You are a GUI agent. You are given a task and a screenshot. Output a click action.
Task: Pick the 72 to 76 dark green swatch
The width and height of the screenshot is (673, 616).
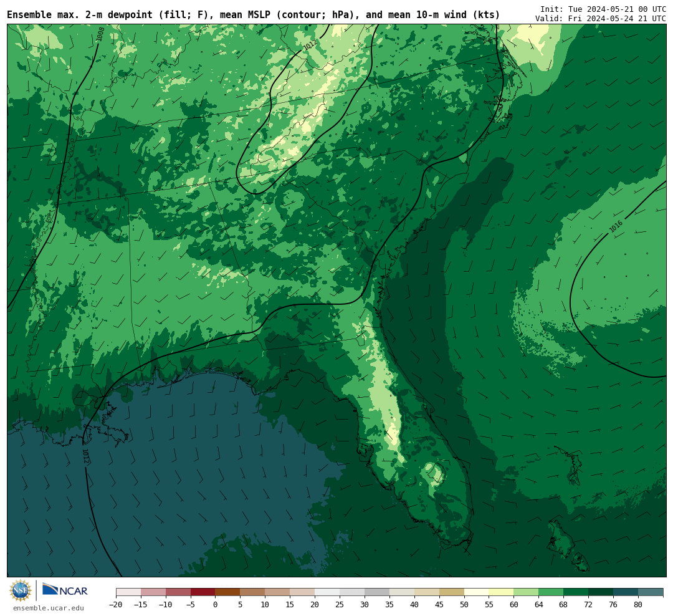pyautogui.click(x=601, y=592)
